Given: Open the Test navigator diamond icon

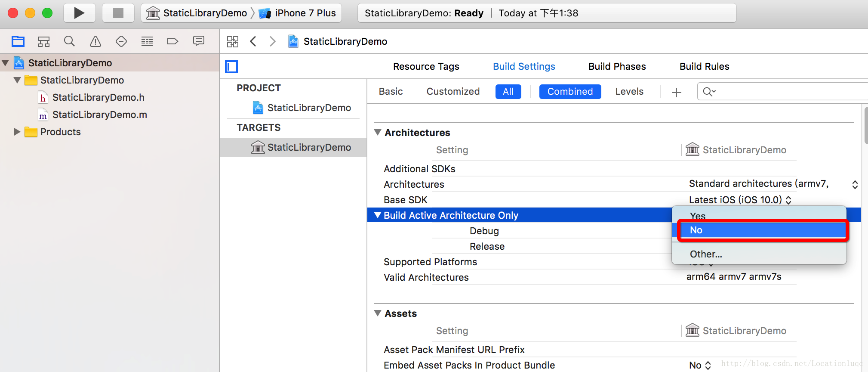Looking at the screenshot, I should [x=121, y=41].
